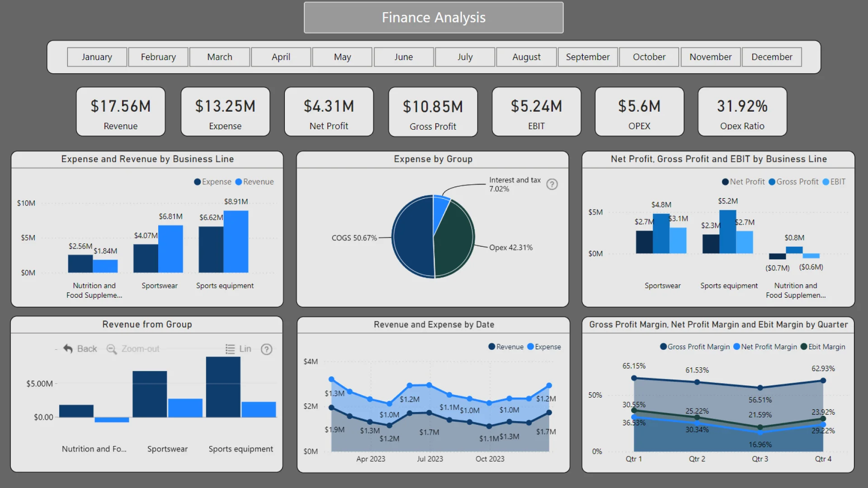The height and width of the screenshot is (488, 868).
Task: Click the Back arrow icon in Revenue from Group
Action: click(x=68, y=349)
